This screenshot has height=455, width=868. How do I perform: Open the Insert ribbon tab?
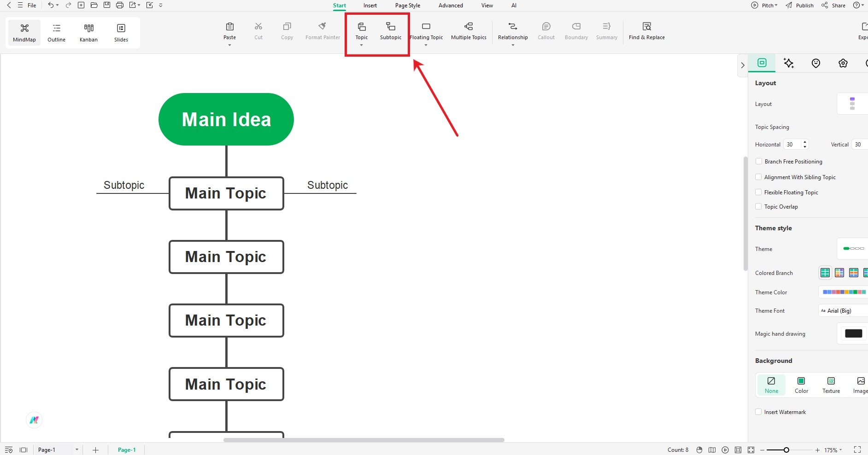point(370,6)
